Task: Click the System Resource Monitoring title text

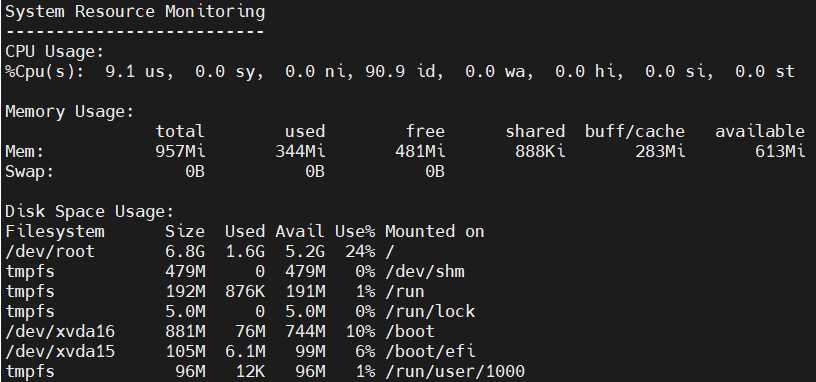Action: coord(135,12)
